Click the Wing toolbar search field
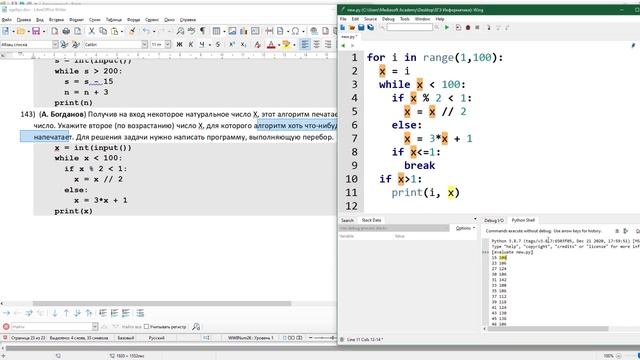This screenshot has width=640, height=360. pyautogui.click(x=409, y=27)
